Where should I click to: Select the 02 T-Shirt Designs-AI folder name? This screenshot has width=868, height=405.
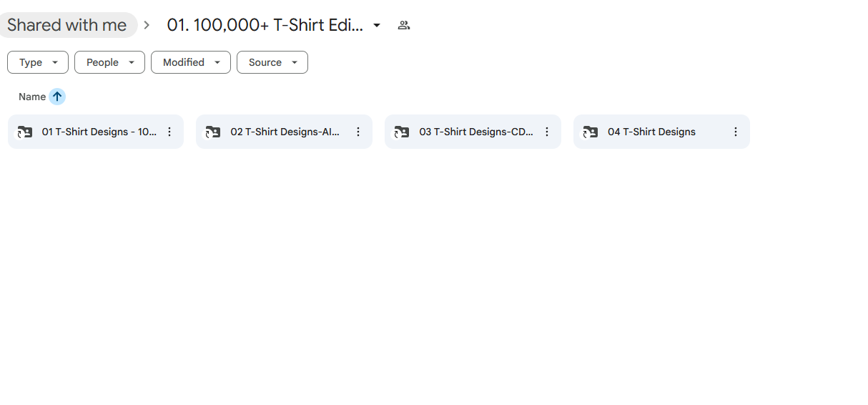(x=285, y=132)
